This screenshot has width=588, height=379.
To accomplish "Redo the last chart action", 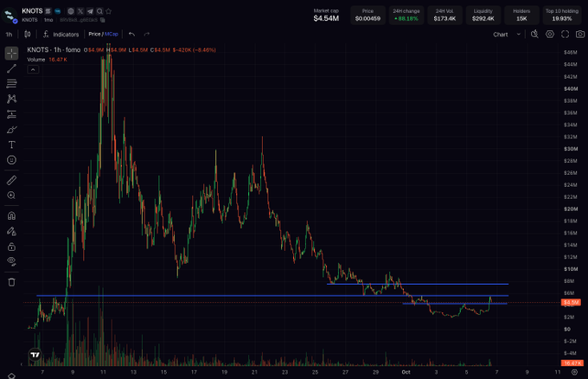I will (x=147, y=34).
